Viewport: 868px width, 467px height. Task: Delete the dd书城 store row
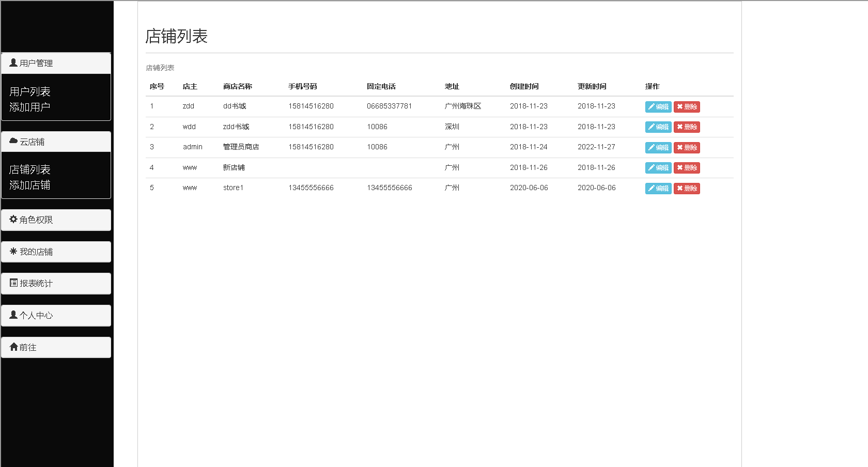tap(687, 106)
